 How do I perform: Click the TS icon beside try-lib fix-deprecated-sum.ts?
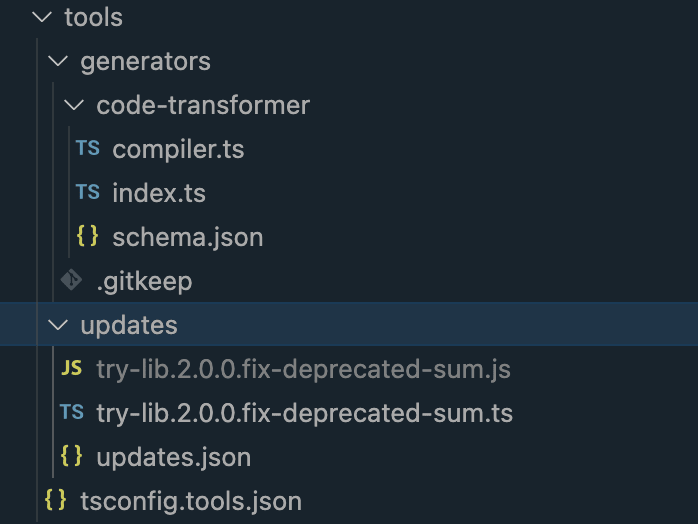click(x=71, y=413)
